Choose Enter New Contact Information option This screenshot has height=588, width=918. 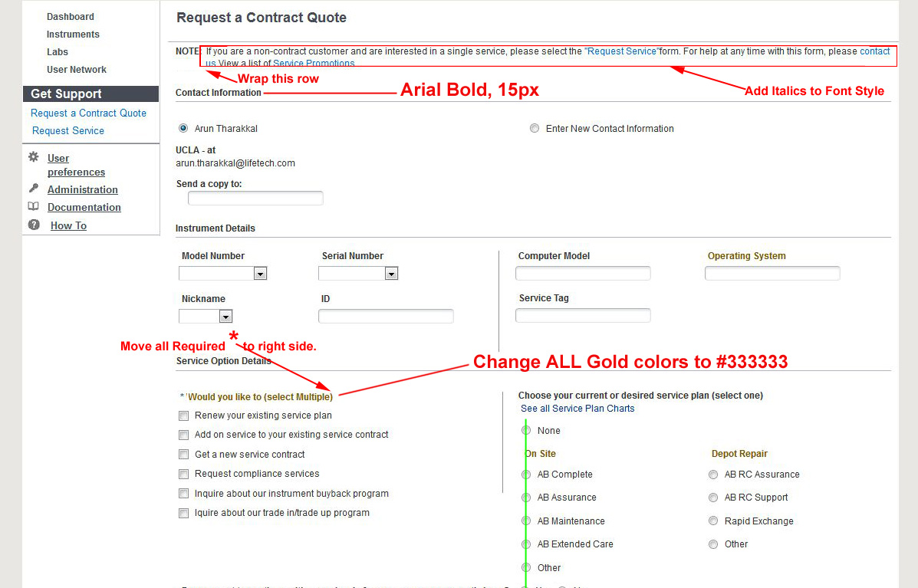(535, 129)
